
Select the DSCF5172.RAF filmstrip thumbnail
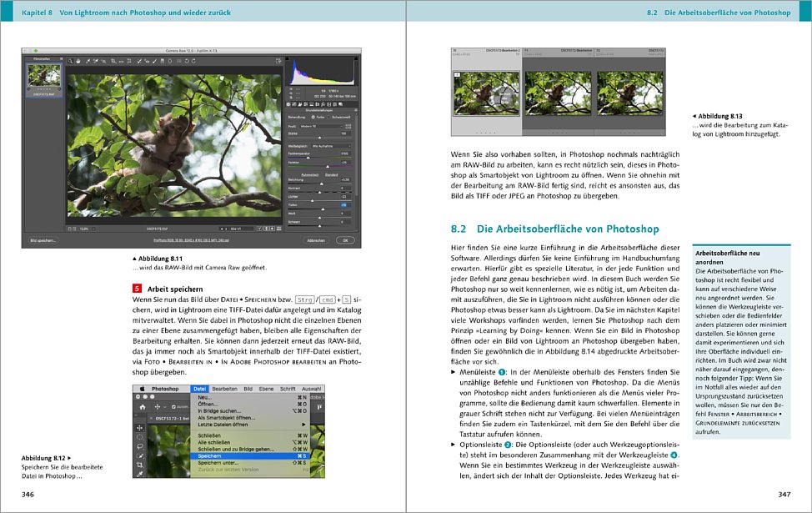pos(44,77)
